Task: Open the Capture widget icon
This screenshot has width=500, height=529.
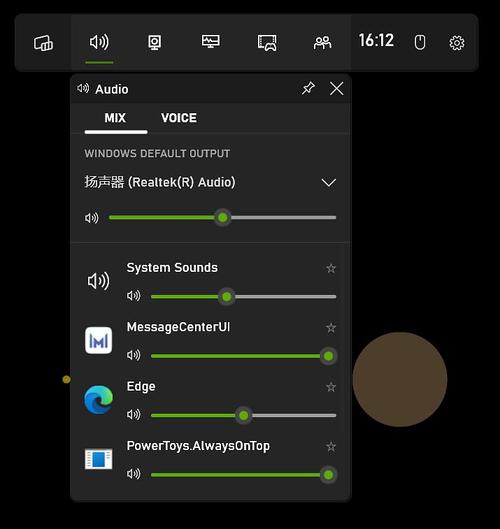Action: (155, 43)
